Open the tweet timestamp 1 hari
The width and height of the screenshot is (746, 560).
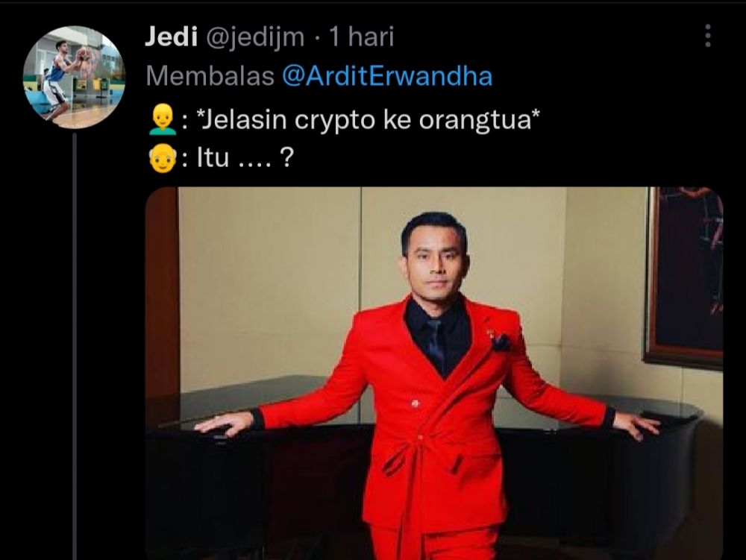click(362, 37)
